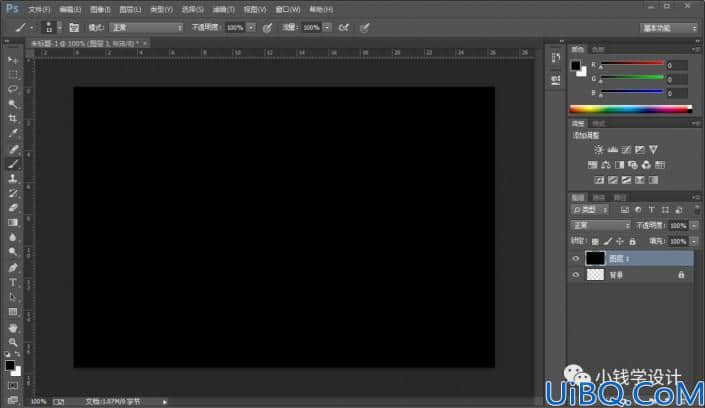Viewport: 705px width, 408px height.
Task: Toggle the brush panel from options bar
Action: 74,27
